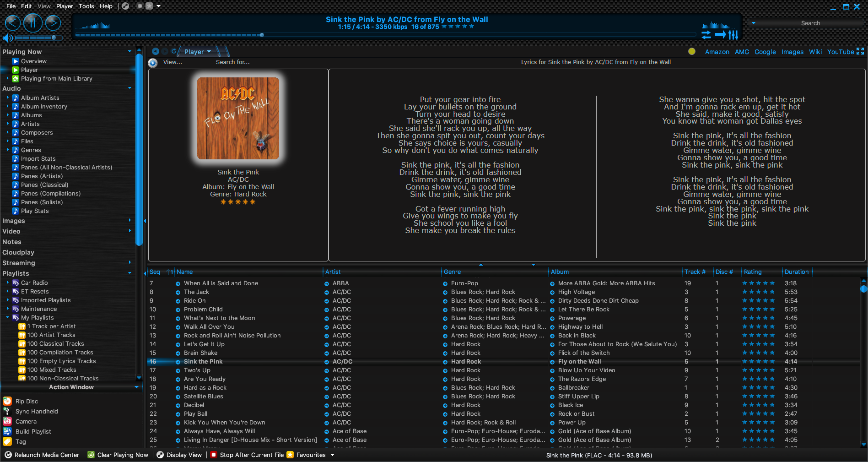Collapse the Playing Now section

[129, 52]
